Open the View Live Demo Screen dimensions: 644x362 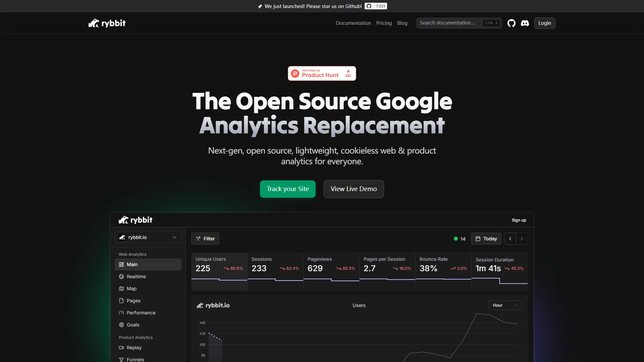point(354,189)
